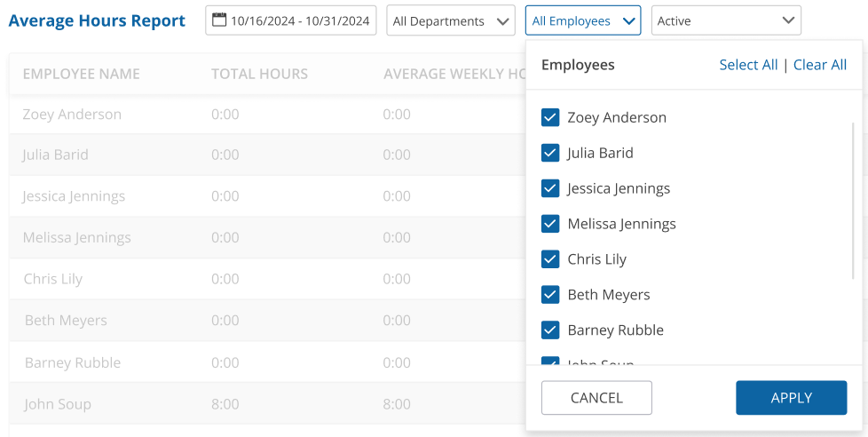Uncheck Julia Barid checkbox

550,153
